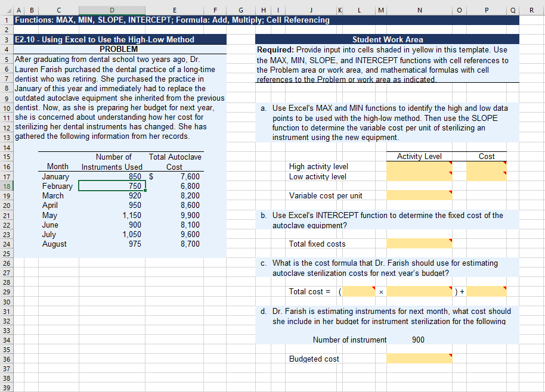
Task: Select the High activity level yellow input cell
Action: point(417,168)
